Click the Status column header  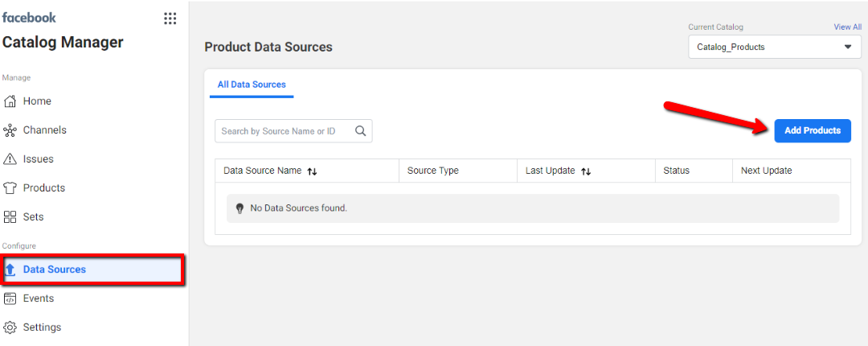676,171
